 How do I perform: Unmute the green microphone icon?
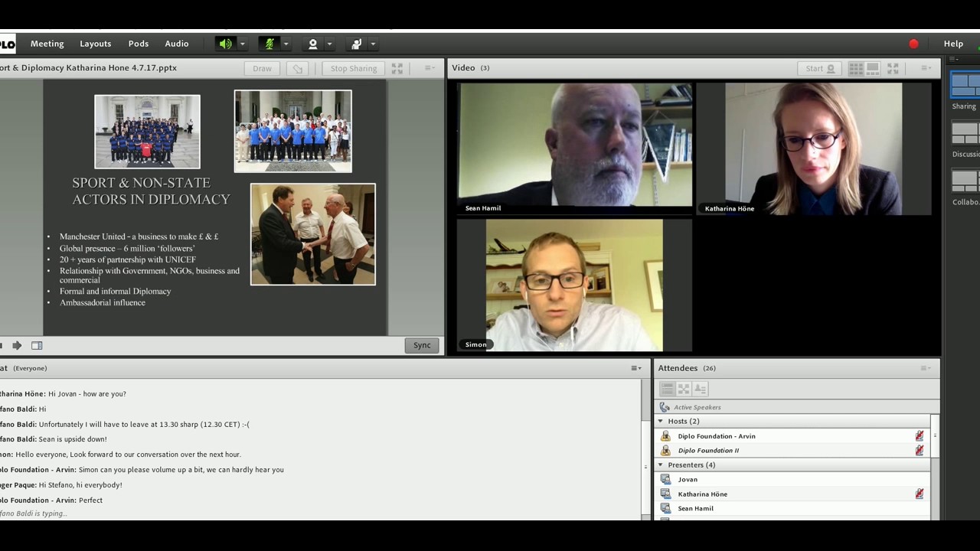(269, 44)
